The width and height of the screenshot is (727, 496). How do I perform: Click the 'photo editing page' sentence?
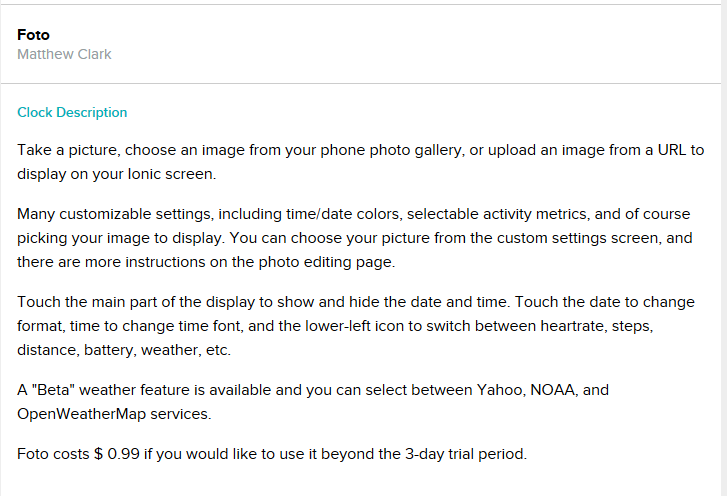tap(206, 262)
